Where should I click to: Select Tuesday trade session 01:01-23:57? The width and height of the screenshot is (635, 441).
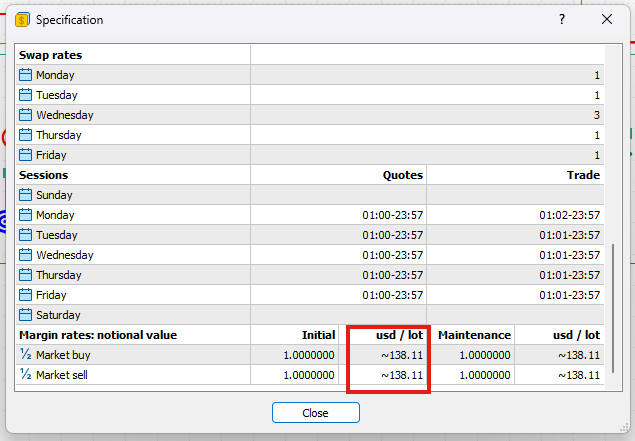tap(569, 235)
